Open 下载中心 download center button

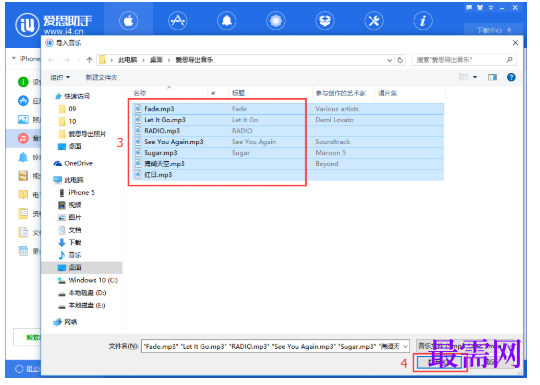pos(494,30)
